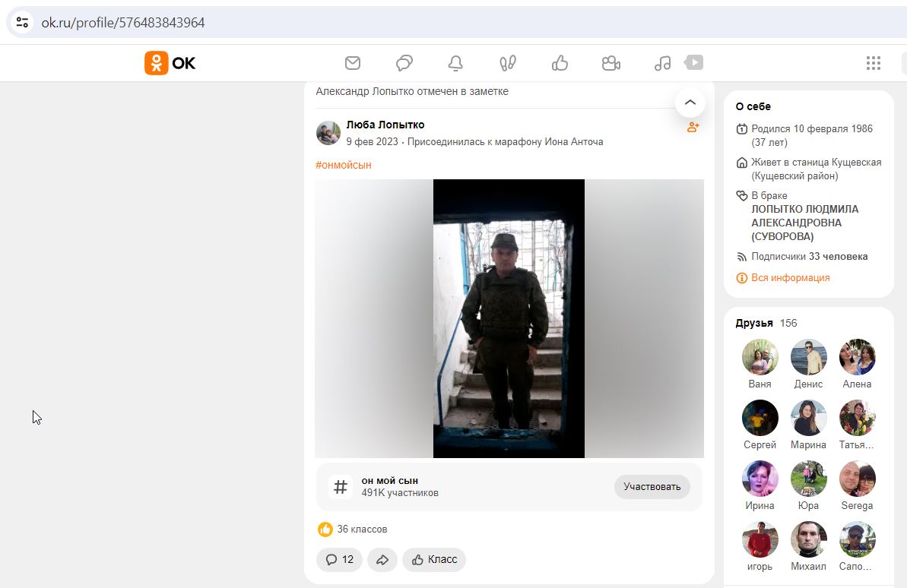Open the messages envelope icon
This screenshot has width=907, height=588.
pos(353,63)
